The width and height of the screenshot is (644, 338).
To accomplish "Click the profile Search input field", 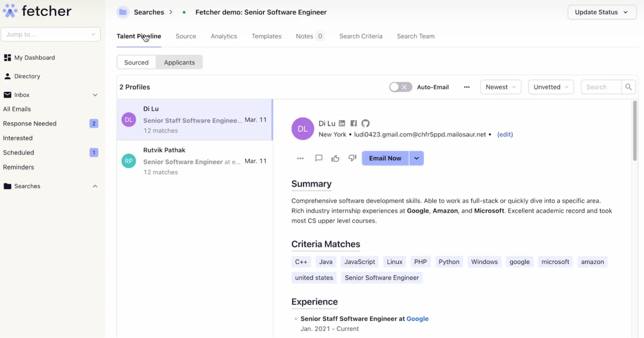I will pyautogui.click(x=601, y=87).
